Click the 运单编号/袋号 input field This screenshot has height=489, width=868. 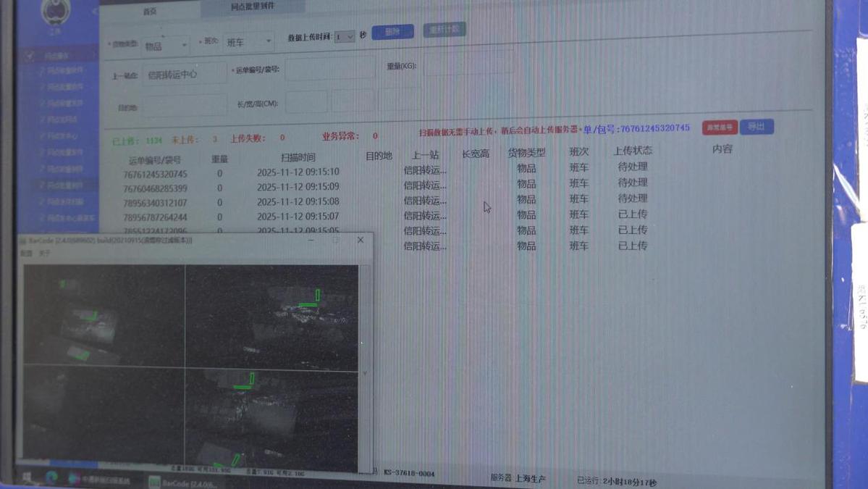329,70
